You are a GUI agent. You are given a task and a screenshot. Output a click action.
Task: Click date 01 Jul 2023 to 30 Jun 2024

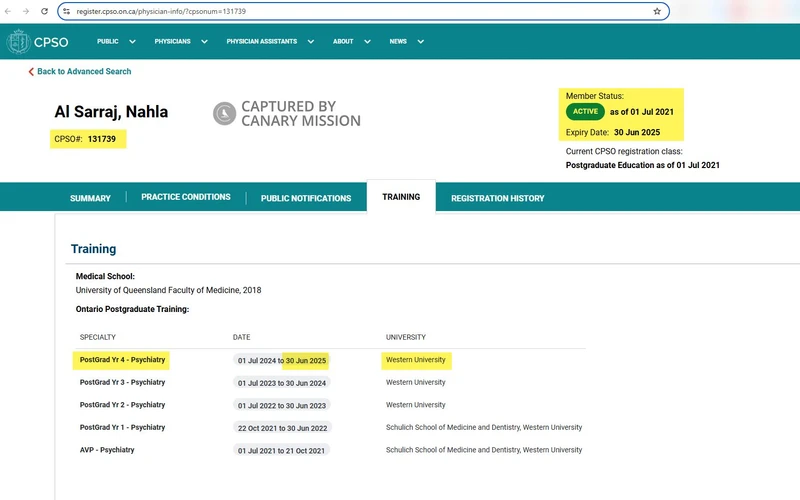click(x=282, y=383)
